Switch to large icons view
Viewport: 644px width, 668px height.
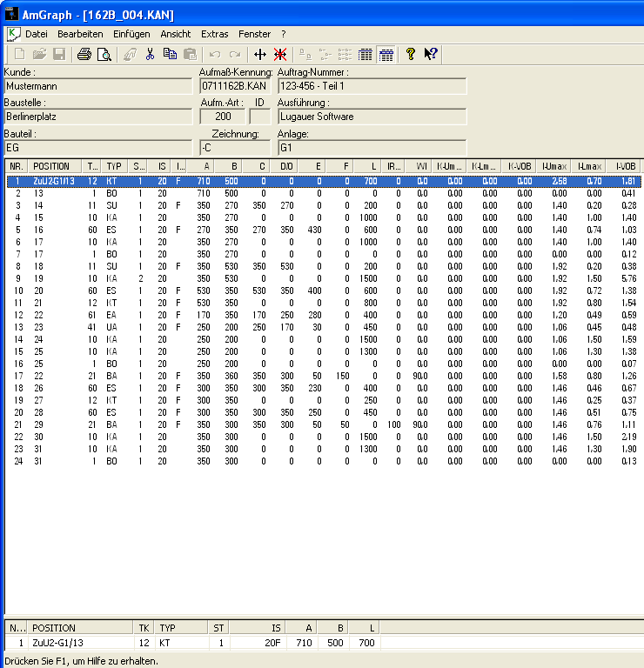[x=305, y=54]
